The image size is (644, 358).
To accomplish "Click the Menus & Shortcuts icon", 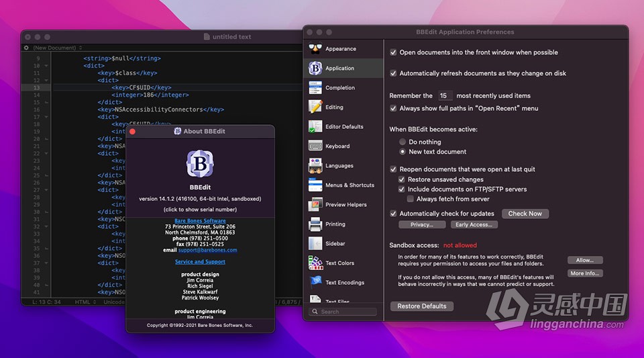I will pos(315,185).
